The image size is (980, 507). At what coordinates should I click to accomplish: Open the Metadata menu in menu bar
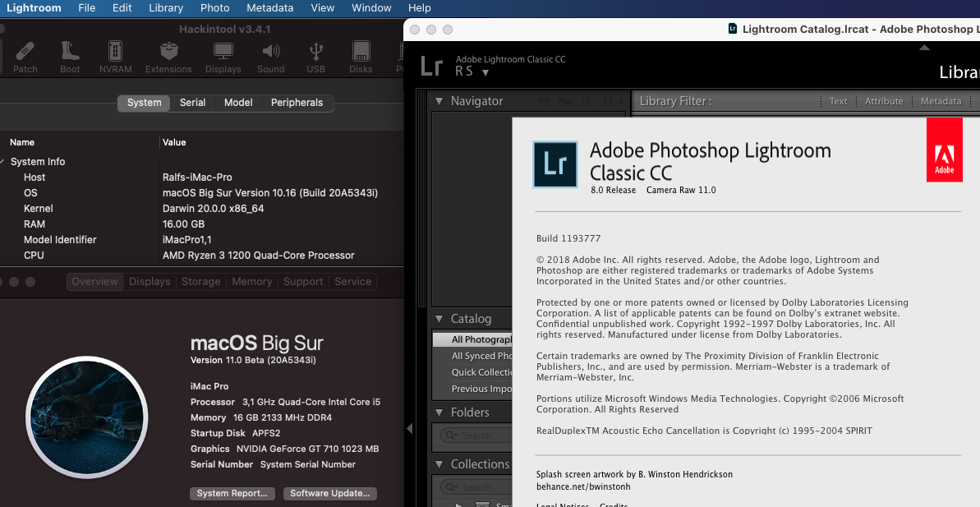(270, 8)
